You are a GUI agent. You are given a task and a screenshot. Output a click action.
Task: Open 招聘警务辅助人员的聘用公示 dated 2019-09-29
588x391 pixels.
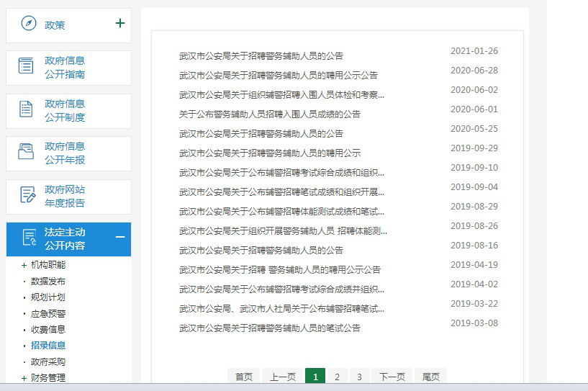(x=270, y=153)
